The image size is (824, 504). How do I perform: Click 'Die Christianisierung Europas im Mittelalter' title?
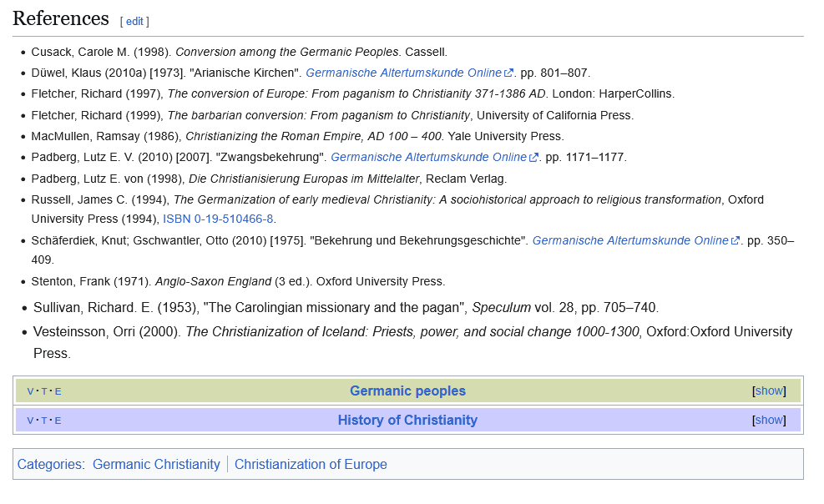(x=304, y=179)
